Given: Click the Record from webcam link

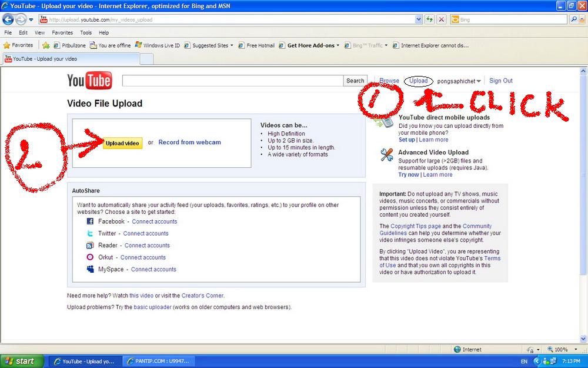Looking at the screenshot, I should [x=189, y=142].
